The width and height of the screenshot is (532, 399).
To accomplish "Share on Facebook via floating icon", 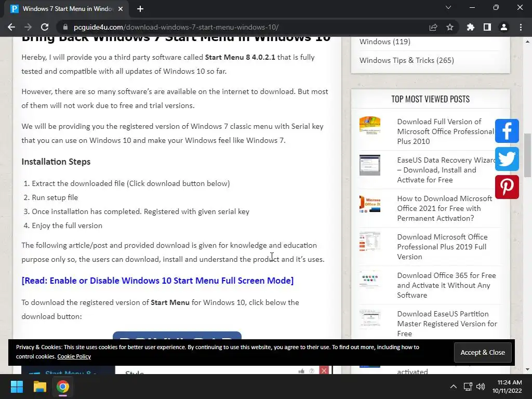I will coord(507,130).
